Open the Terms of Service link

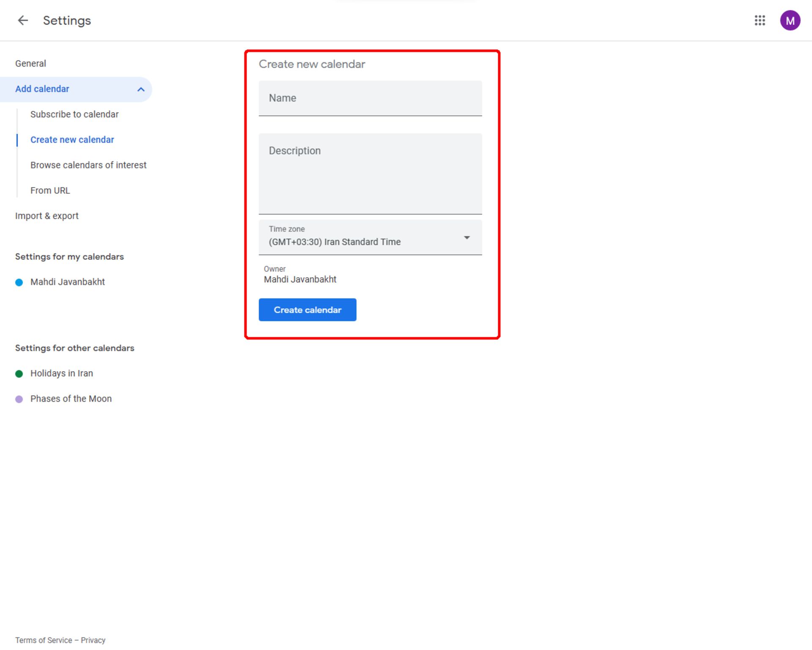click(44, 640)
